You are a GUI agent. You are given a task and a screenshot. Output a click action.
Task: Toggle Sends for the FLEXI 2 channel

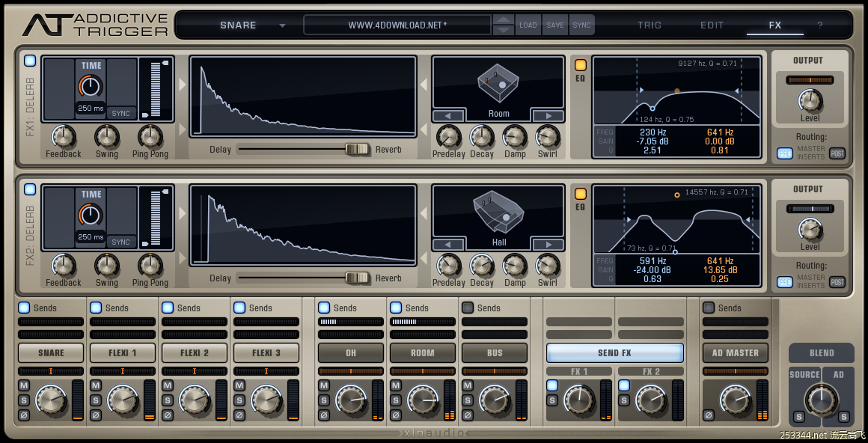tap(167, 308)
